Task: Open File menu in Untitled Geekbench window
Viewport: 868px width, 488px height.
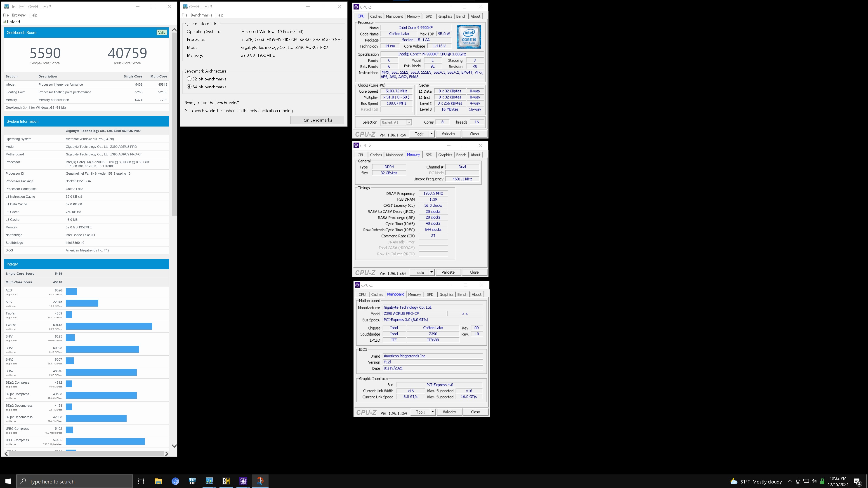Action: 6,15
